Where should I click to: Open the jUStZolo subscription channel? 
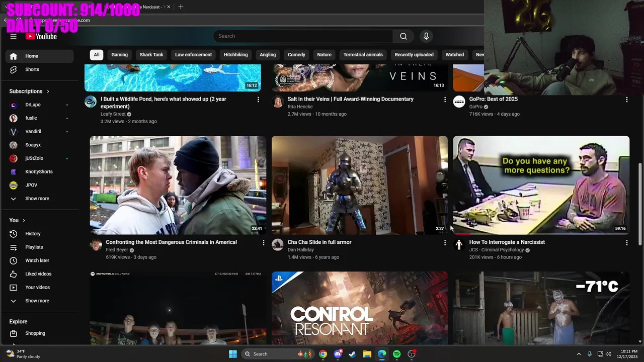(39, 158)
